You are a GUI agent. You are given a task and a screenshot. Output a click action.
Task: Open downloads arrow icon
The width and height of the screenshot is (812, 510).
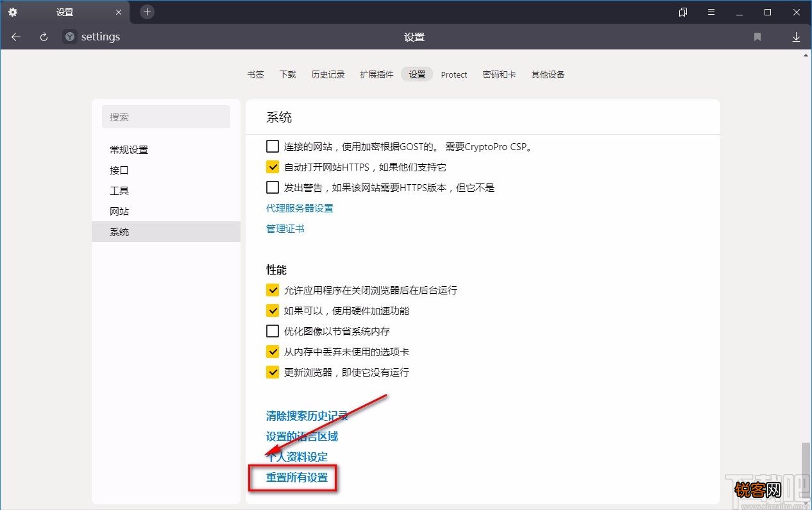click(796, 37)
